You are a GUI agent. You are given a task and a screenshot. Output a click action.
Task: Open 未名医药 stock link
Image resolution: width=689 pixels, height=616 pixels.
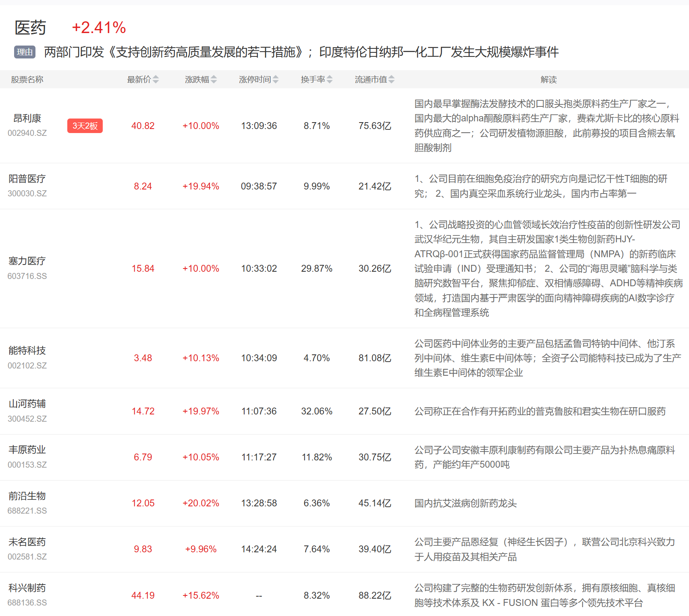[27, 542]
